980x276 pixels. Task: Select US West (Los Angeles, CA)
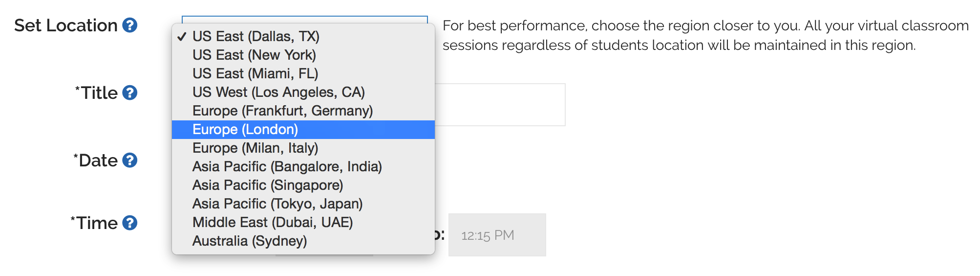303,92
